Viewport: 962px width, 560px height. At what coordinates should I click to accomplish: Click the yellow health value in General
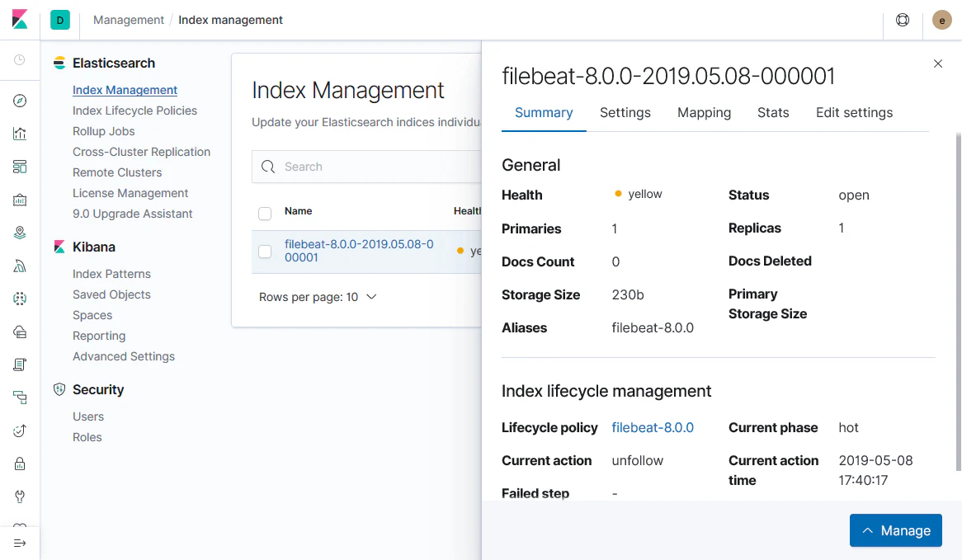tap(645, 194)
